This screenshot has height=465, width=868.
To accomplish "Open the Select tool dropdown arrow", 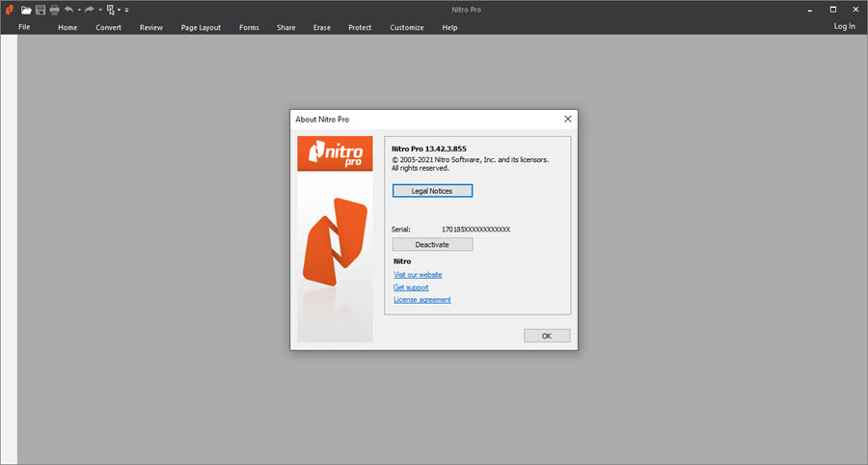I will pyautogui.click(x=119, y=10).
